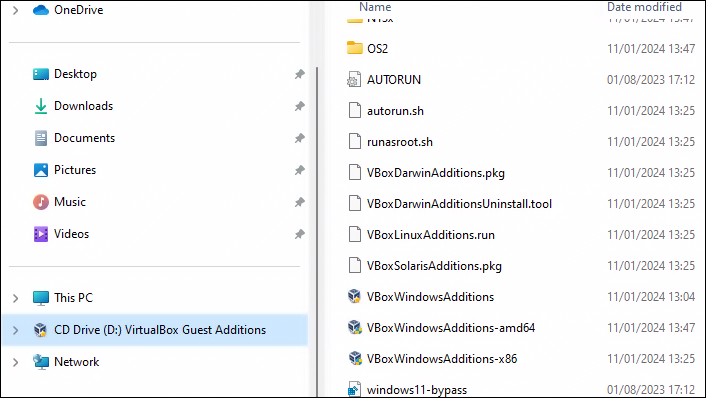This screenshot has width=706, height=398.
Task: Select the VBoxDarwinAdditions.pkg file name
Action: [436, 173]
